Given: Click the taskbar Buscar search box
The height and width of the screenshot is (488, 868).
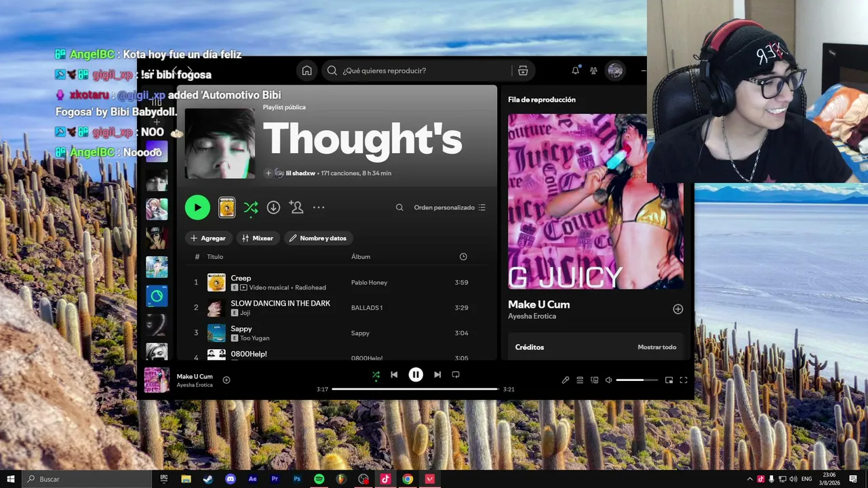Looking at the screenshot, I should 87,479.
